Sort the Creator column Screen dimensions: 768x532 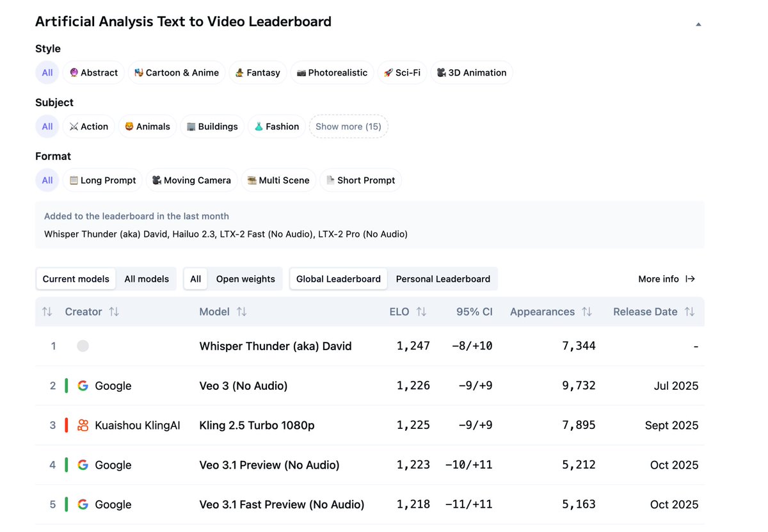click(x=114, y=312)
